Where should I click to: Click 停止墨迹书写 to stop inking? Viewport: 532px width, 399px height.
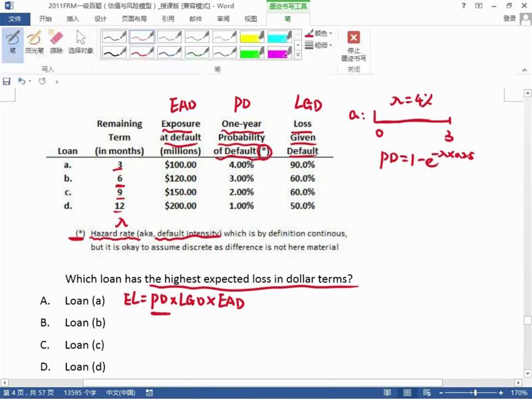354,46
